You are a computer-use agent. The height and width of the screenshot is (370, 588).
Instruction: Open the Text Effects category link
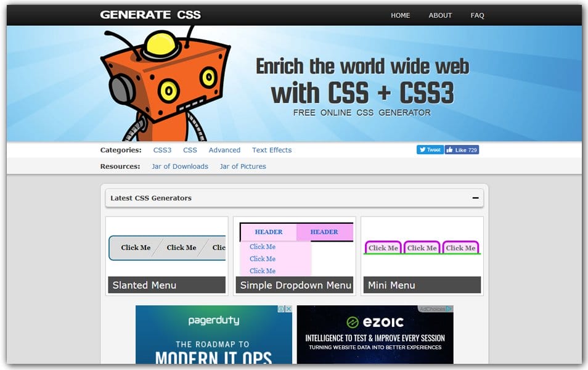272,150
